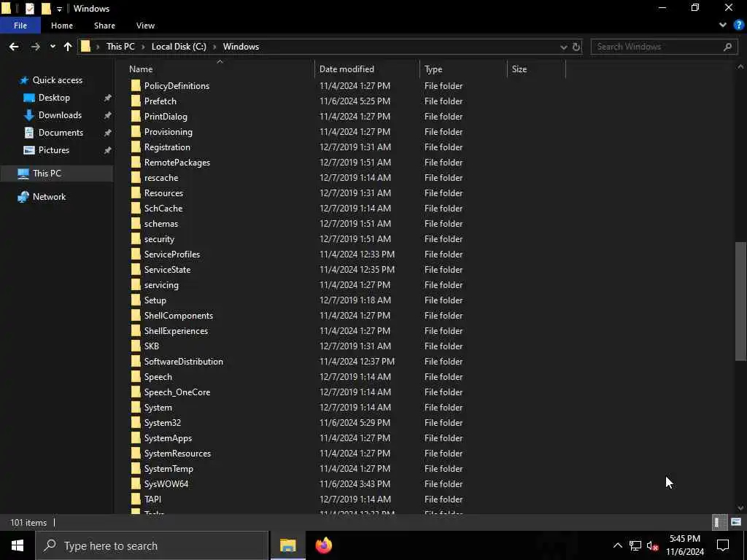This screenshot has width=747, height=560.
Task: Switch to the View ribbon tab
Action: (x=145, y=26)
